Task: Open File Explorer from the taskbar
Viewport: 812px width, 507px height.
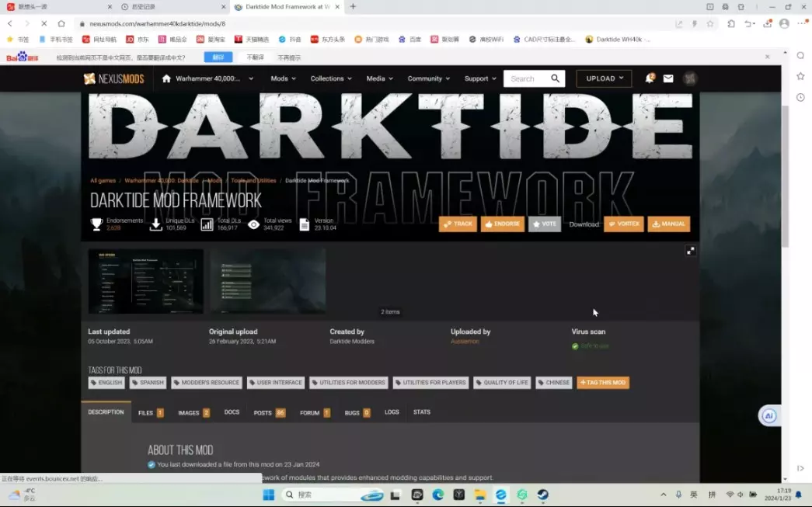Action: [480, 495]
